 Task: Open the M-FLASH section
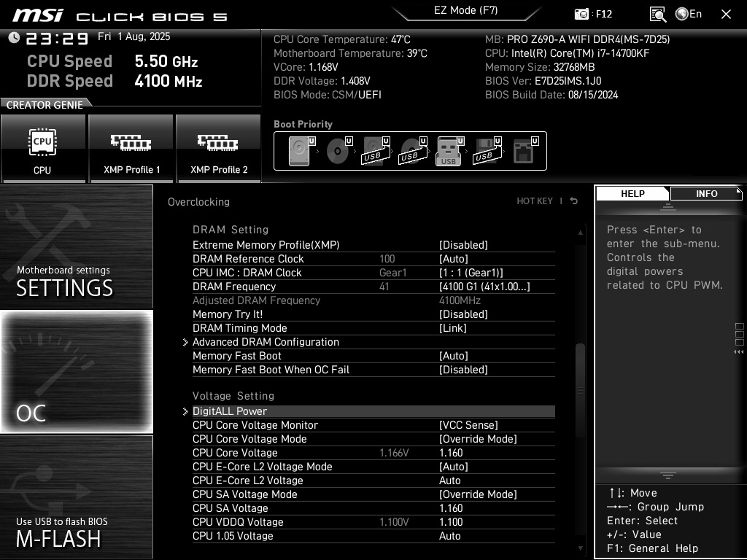(76, 497)
